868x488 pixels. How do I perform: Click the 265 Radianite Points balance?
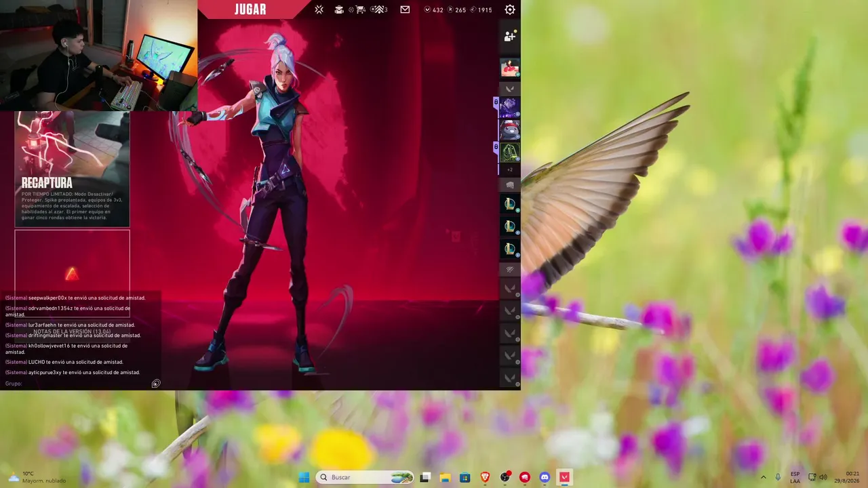coord(456,10)
